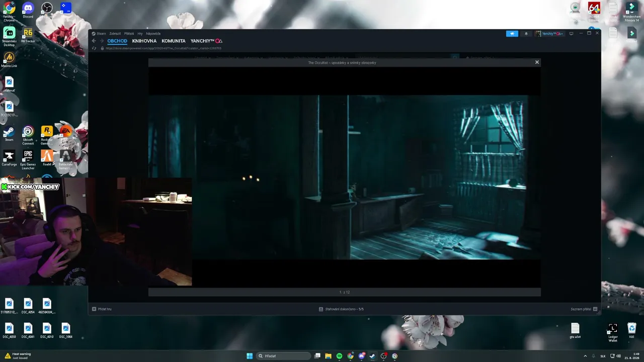The height and width of the screenshot is (362, 644).
Task: Launch Discord from the desktop
Action: pyautogui.click(x=28, y=11)
